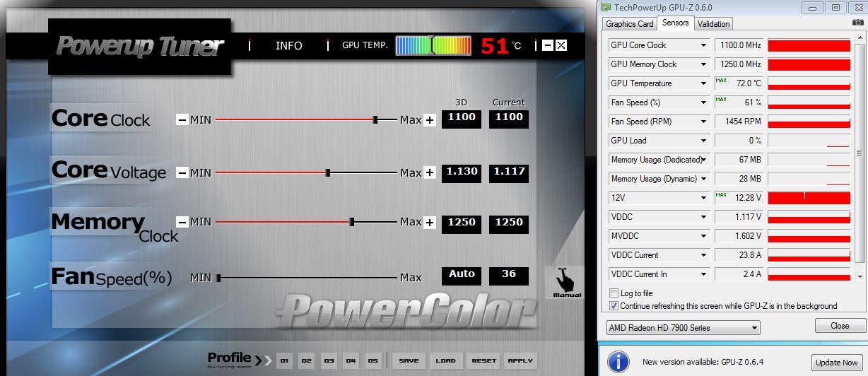Open the Fan Speed (RPM) sensor dropdown
Screen dimensions: 868x376
point(703,122)
